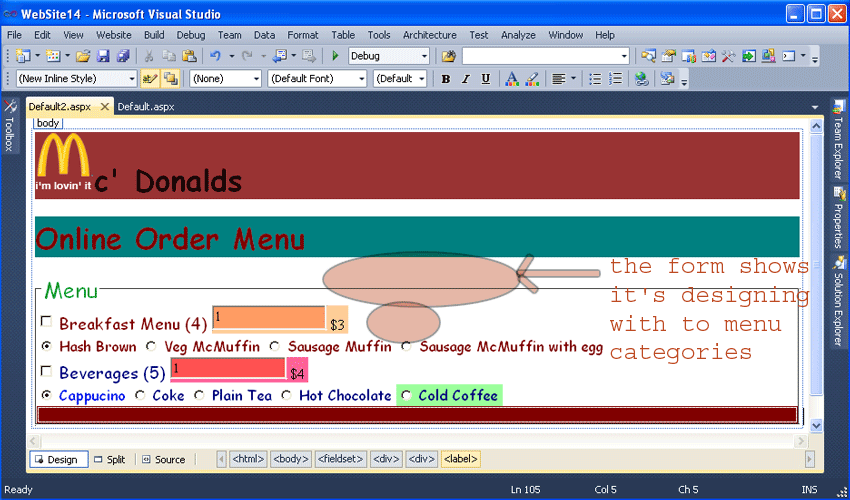Open the Architecture menu
The width and height of the screenshot is (850, 500).
click(x=429, y=35)
